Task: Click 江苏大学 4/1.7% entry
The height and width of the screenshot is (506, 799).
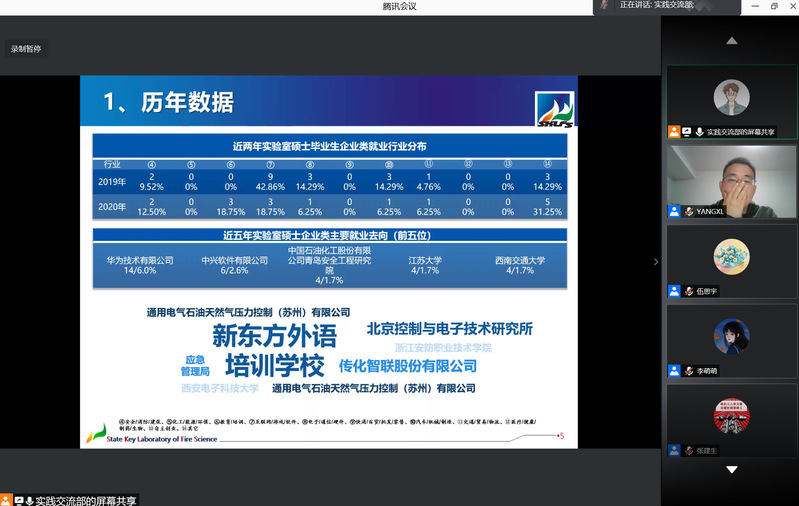Action: pos(425,265)
